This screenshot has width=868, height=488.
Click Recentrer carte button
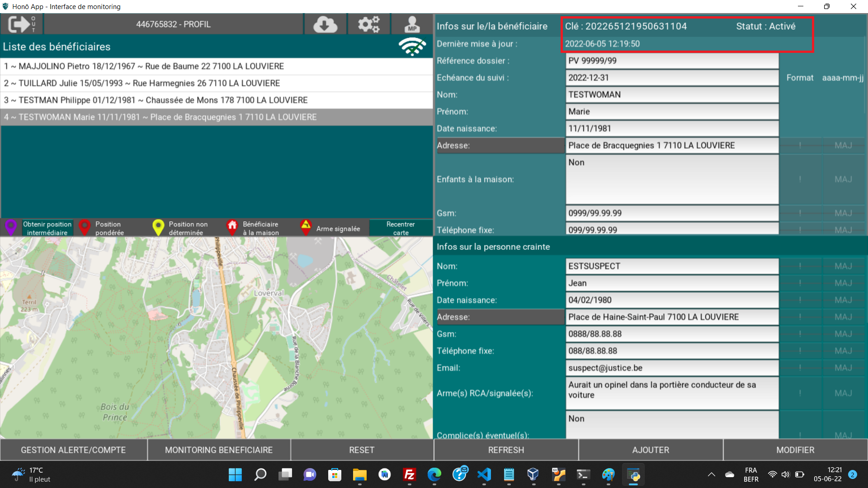click(x=401, y=228)
